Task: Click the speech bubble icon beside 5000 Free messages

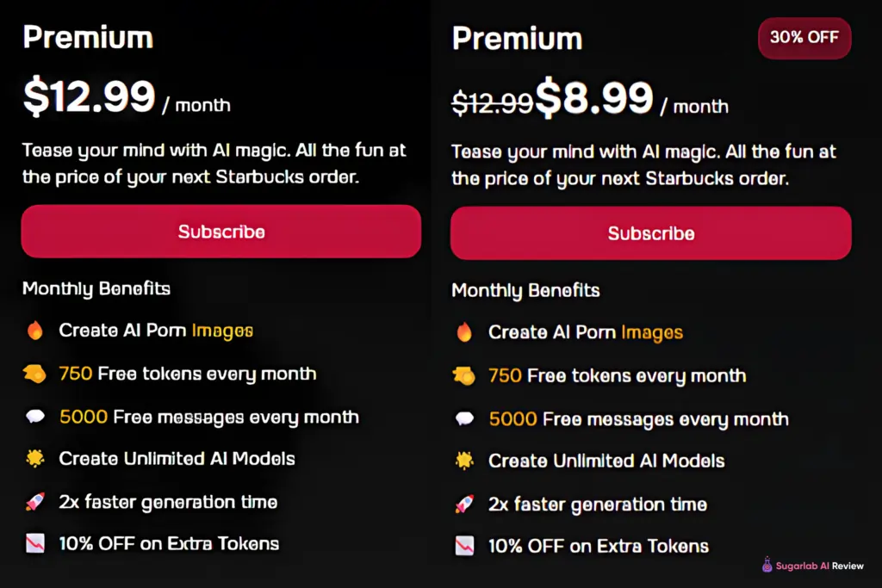Action: point(36,416)
